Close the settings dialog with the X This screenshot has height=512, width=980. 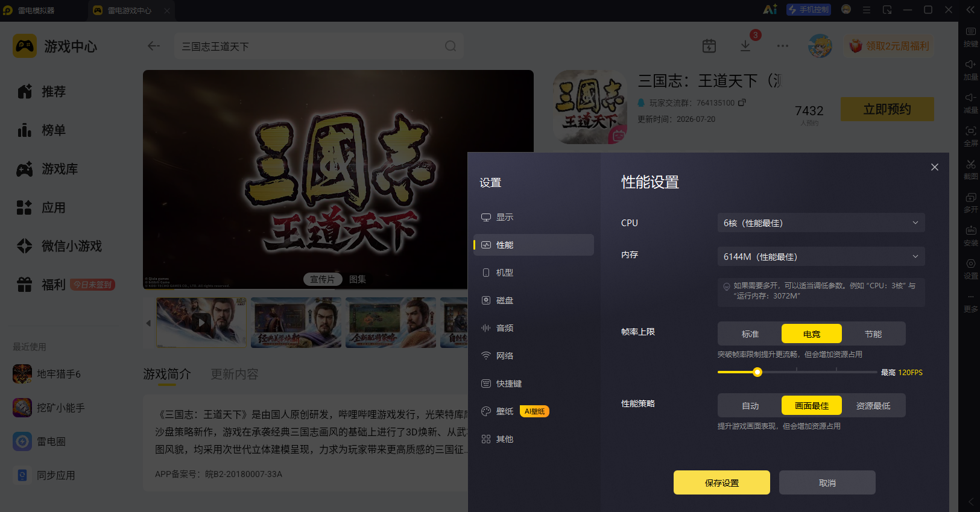click(x=935, y=167)
